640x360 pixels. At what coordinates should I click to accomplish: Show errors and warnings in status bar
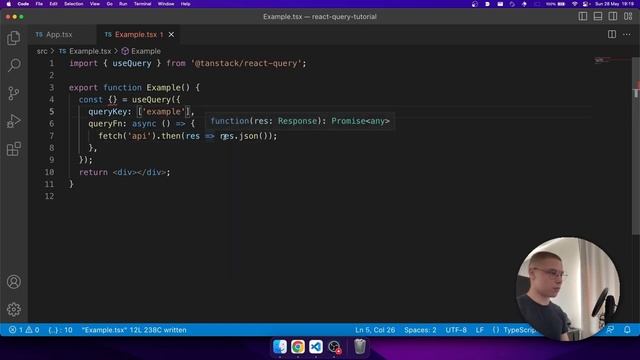coord(24,330)
